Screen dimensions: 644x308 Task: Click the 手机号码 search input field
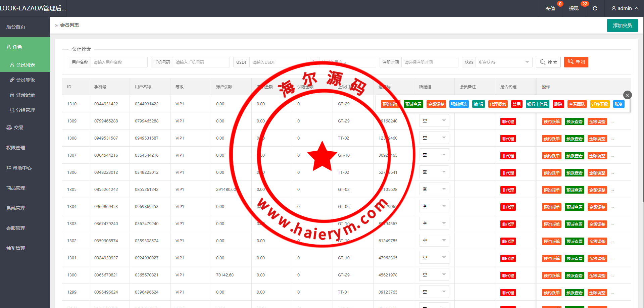[x=201, y=62]
